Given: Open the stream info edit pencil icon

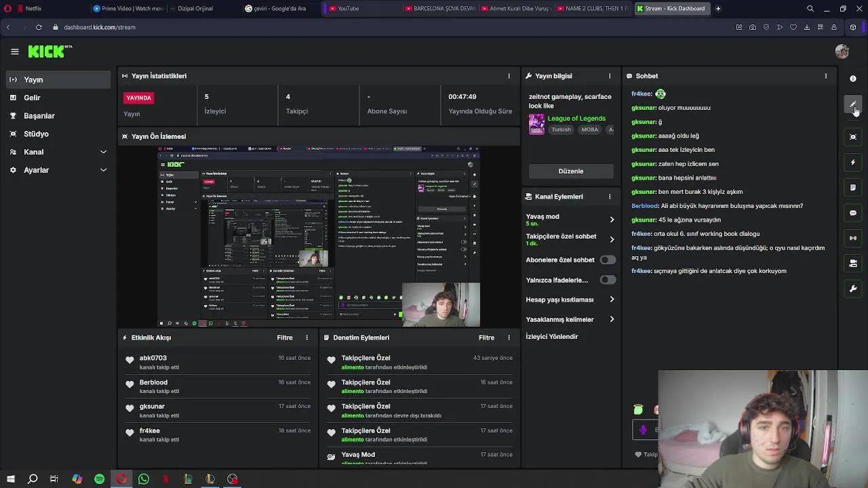Looking at the screenshot, I should tap(853, 103).
